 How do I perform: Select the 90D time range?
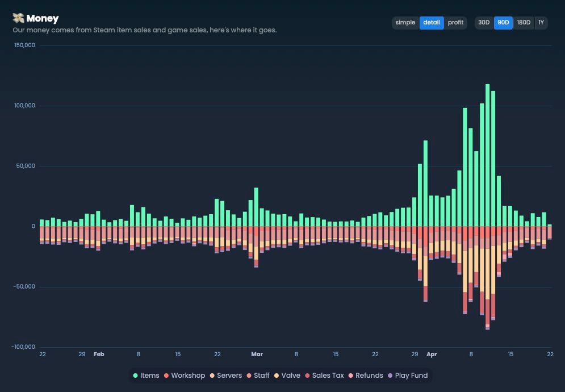(503, 23)
